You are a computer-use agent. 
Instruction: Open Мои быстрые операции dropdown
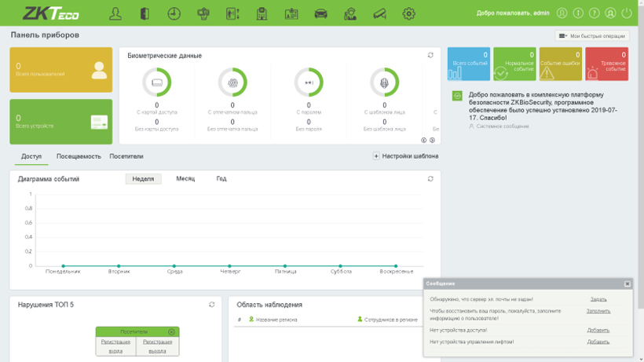click(x=592, y=36)
